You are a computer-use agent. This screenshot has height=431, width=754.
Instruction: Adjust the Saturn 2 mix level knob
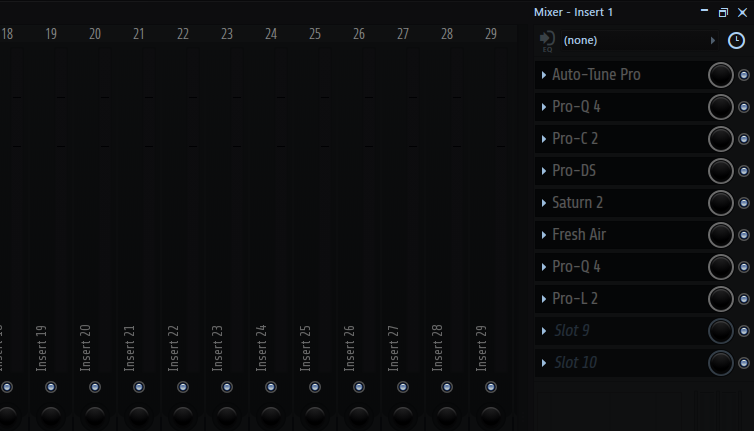point(720,203)
